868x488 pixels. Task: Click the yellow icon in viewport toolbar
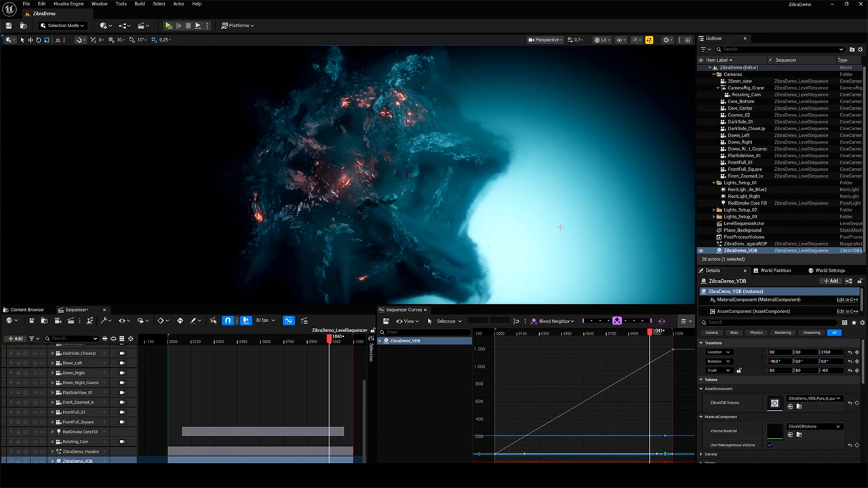[649, 40]
